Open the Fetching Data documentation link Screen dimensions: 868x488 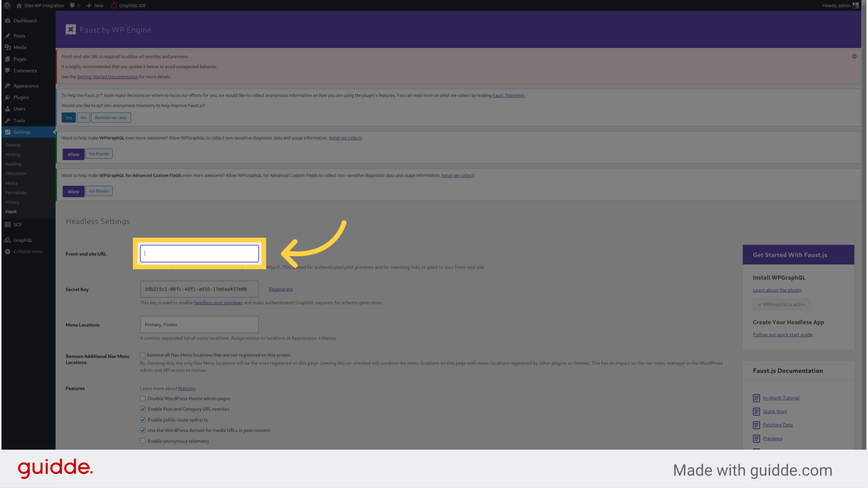pos(778,425)
